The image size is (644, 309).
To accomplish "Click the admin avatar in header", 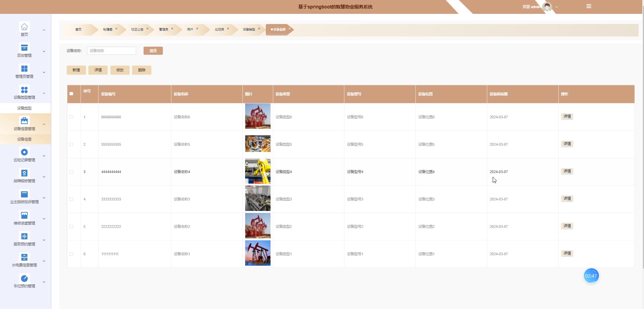I will [547, 7].
